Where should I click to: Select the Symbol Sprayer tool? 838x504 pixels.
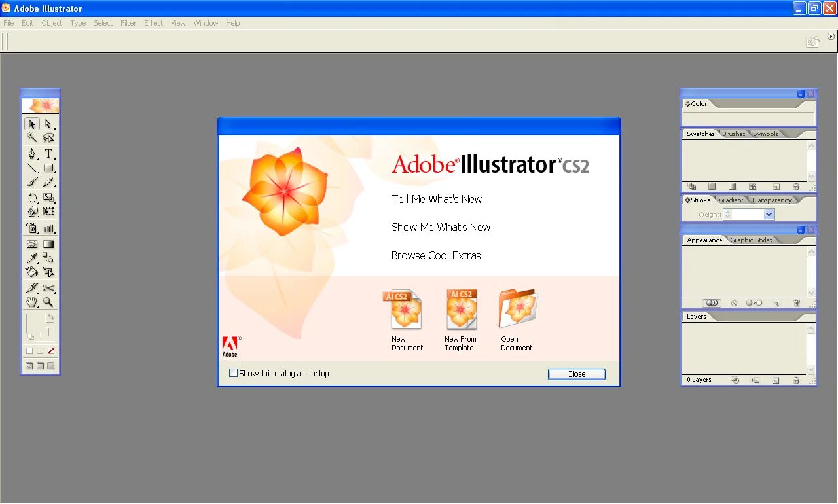pyautogui.click(x=31, y=228)
